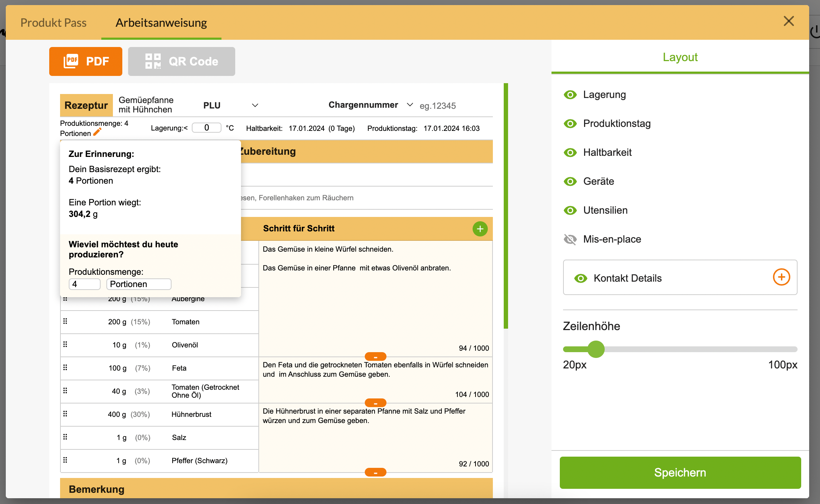Show the hidden Mis-en-place section
820x504 pixels.
[x=570, y=239]
